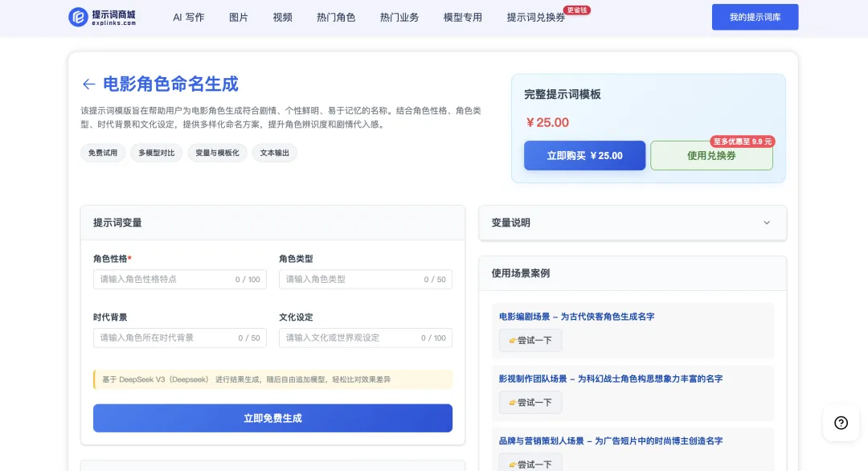Click the 文本输出 tag

click(275, 153)
